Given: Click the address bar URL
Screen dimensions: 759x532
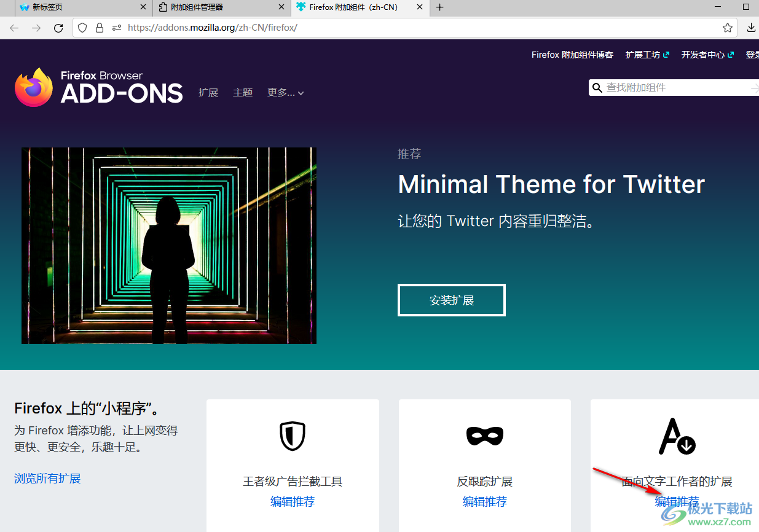Looking at the screenshot, I should pyautogui.click(x=213, y=28).
